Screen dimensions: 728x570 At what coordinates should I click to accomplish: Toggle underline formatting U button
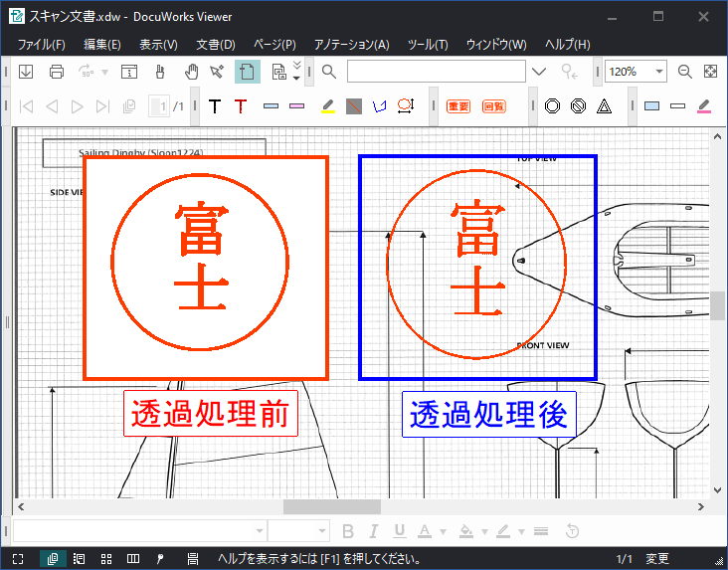pyautogui.click(x=399, y=531)
